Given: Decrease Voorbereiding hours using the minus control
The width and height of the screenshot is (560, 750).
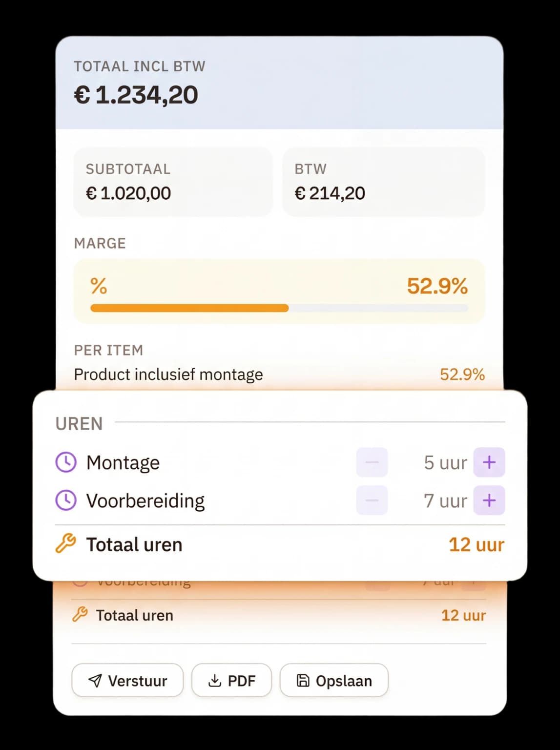Looking at the screenshot, I should pos(372,500).
